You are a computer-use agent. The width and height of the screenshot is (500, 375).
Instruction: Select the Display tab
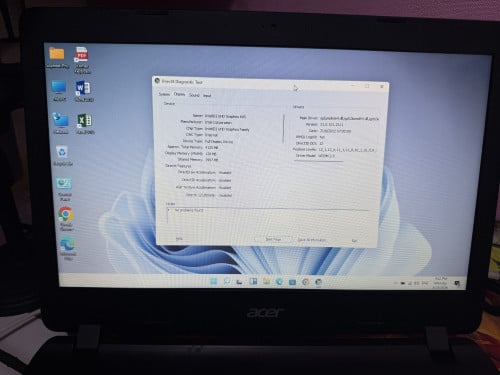179,94
